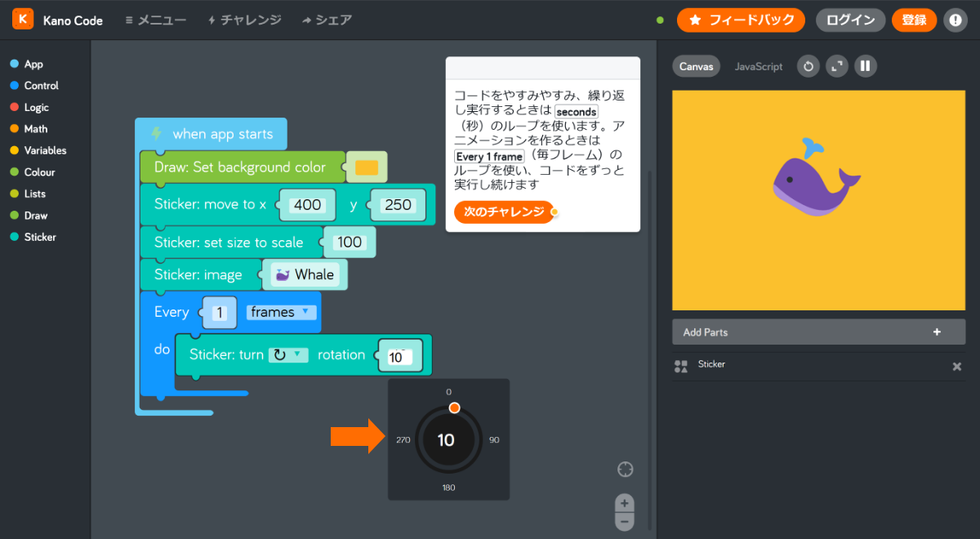Image resolution: width=980 pixels, height=539 pixels.
Task: Click the 次のチャレンジ button
Action: point(505,211)
